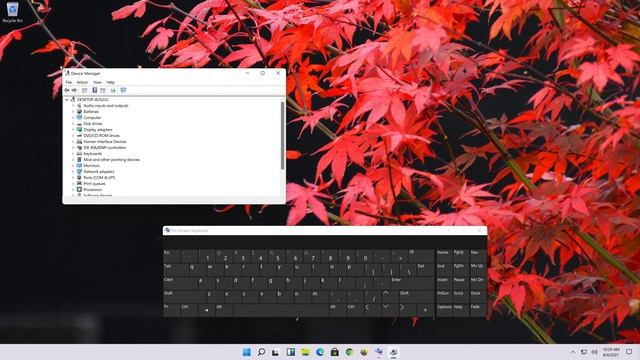This screenshot has height=360, width=640.
Task: Expand Audio inputs and outputs category
Action: (73, 106)
